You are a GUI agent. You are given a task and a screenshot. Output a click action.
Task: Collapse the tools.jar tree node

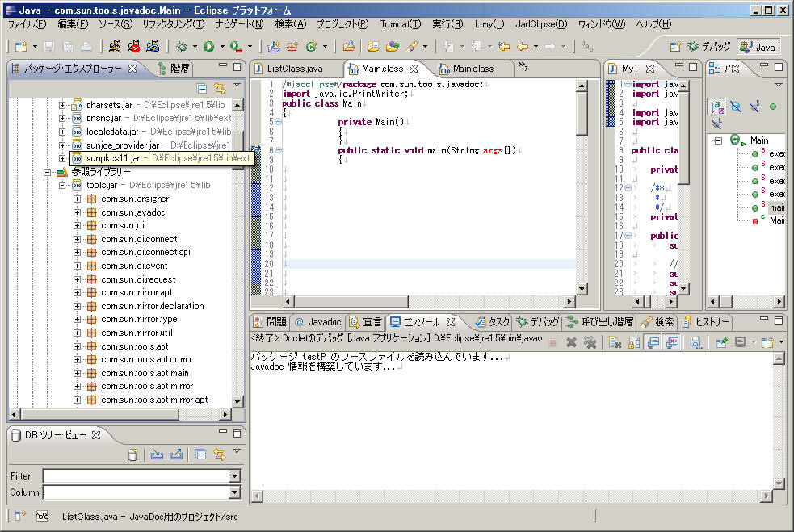point(63,185)
